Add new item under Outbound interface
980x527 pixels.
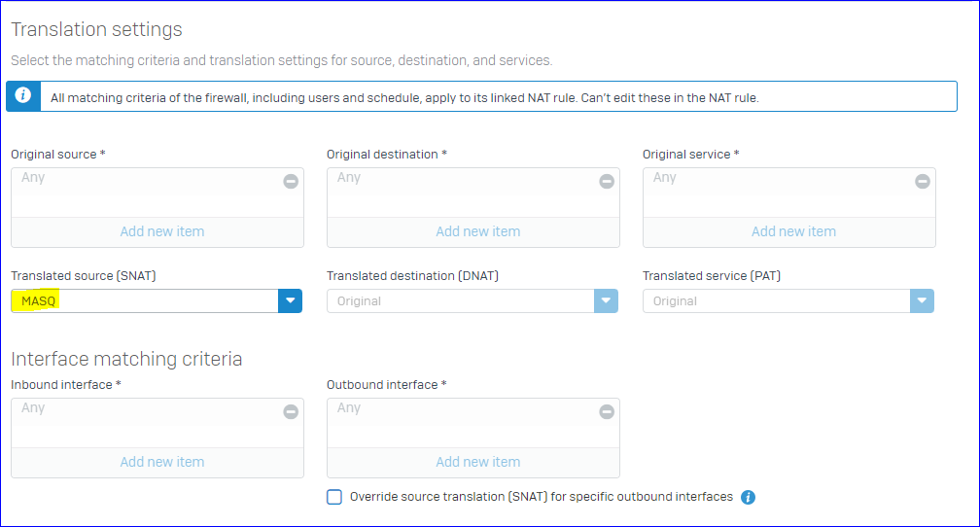click(477, 462)
